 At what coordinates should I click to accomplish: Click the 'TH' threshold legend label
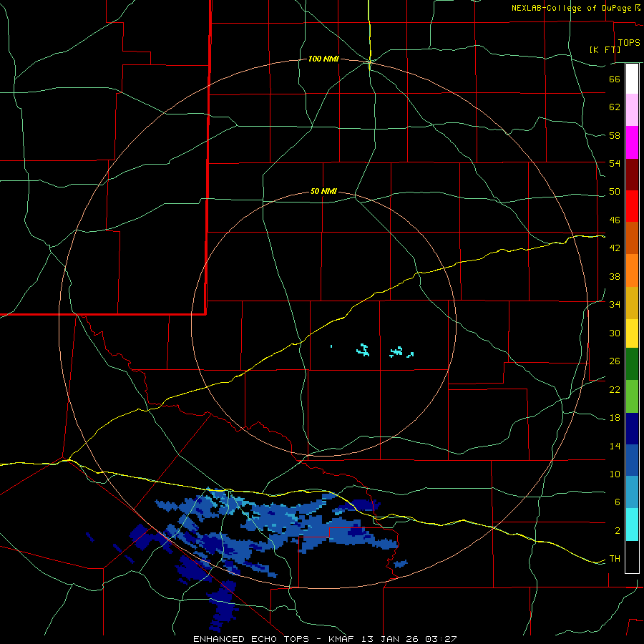coord(615,559)
